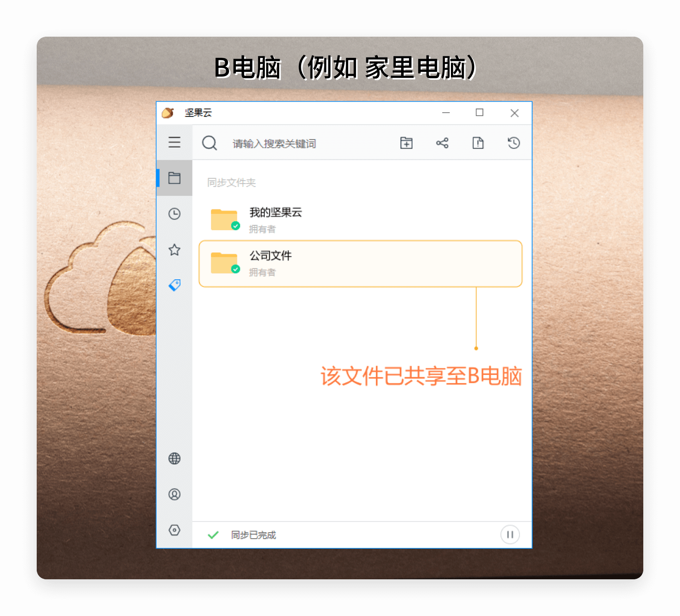This screenshot has height=616, width=680.
Task: Open the favorites star sidebar icon
Action: click(174, 250)
